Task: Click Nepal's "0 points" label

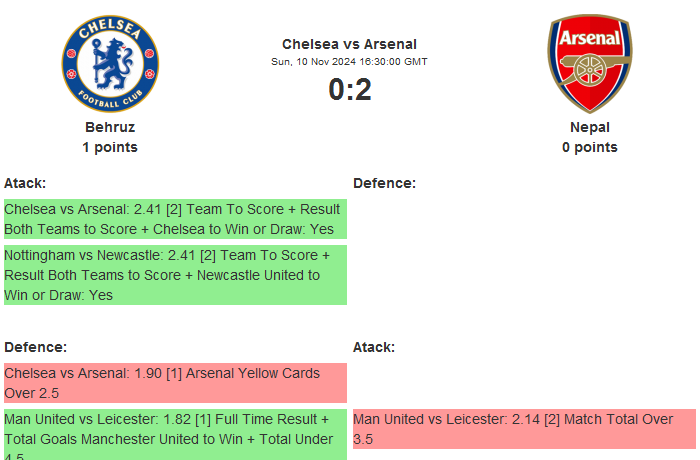Action: click(x=590, y=147)
